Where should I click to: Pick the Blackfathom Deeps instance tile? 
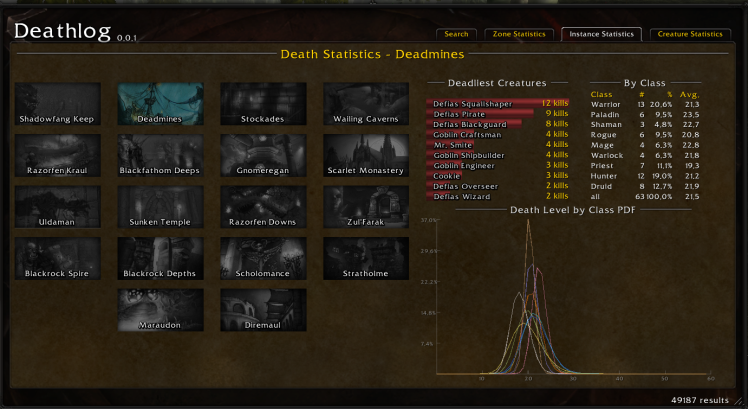(x=160, y=156)
